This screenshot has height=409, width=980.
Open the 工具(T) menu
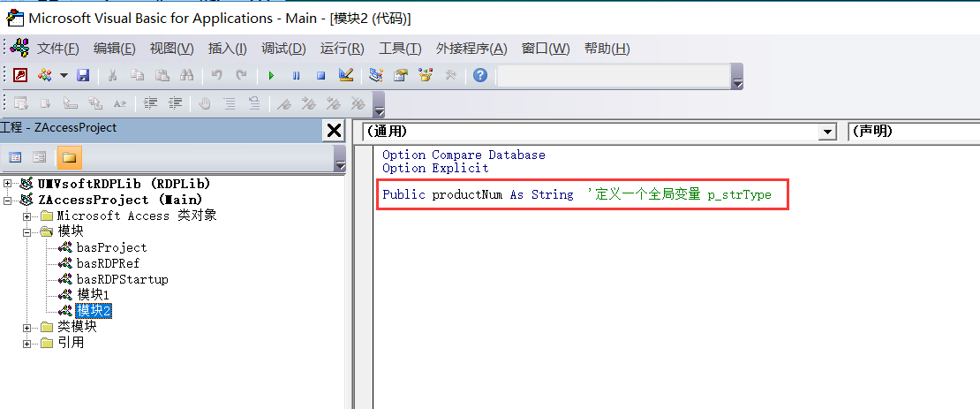pos(400,49)
